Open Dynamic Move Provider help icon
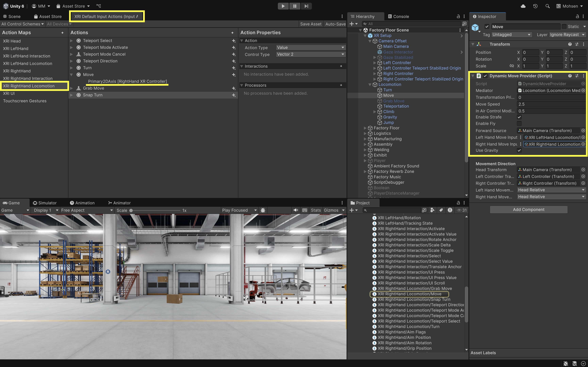This screenshot has height=367, width=588. (x=570, y=76)
